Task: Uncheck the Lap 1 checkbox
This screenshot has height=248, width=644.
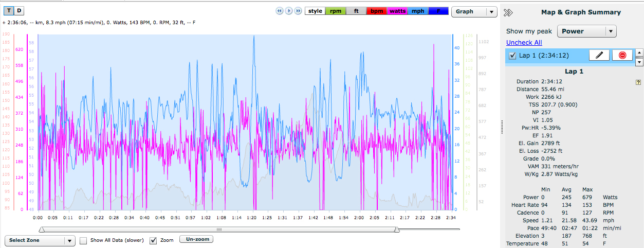Action: (x=512, y=56)
